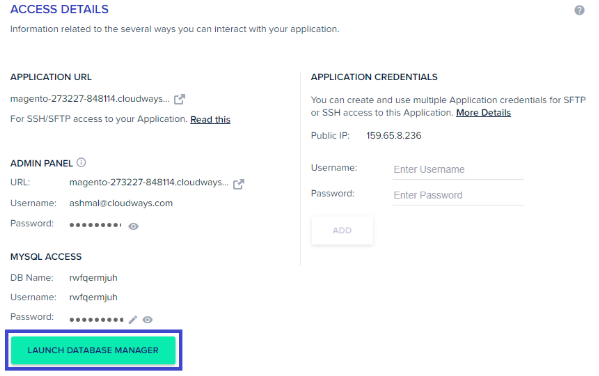Click the ADMIN PANEL heading
This screenshot has width=599, height=376.
point(41,164)
